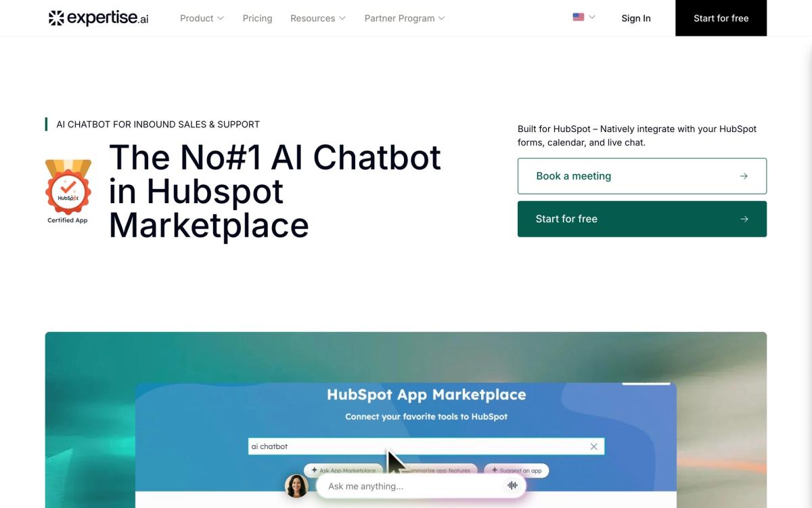Go to the Pricing page
This screenshot has height=508, width=812.
point(257,18)
